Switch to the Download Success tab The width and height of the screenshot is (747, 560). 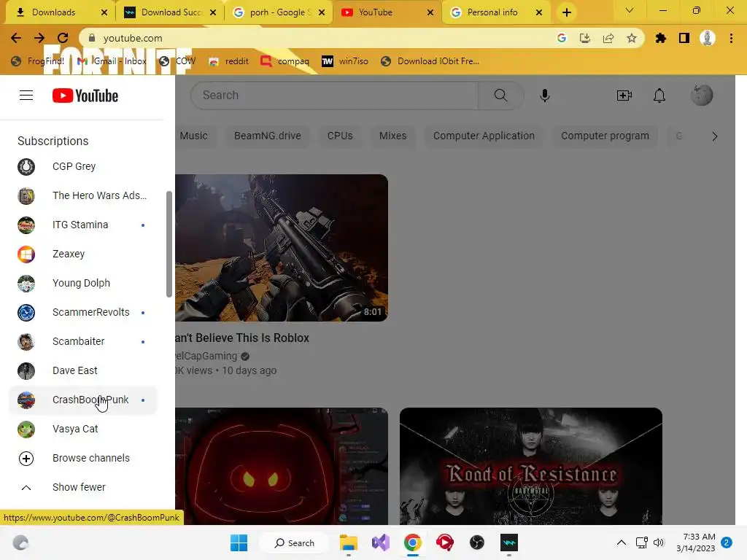[x=171, y=12]
